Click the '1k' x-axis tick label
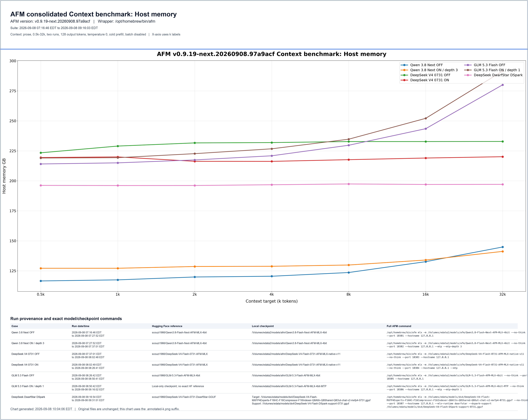Screen dimensions: 528x420 118,294
